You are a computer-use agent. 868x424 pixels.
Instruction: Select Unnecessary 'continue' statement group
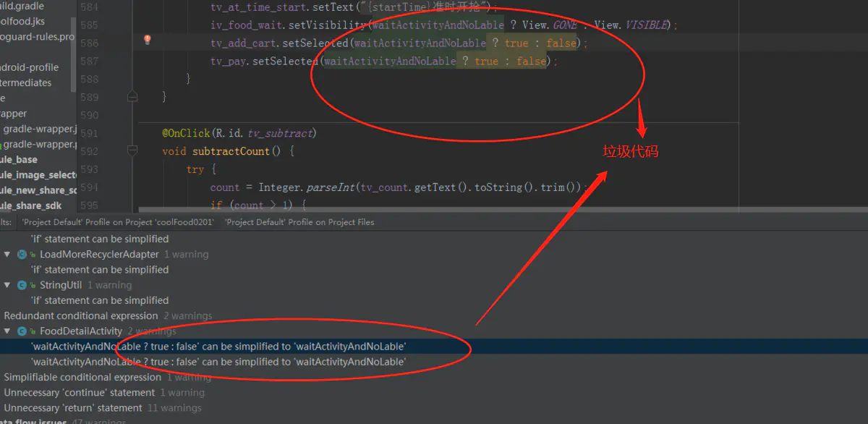tap(80, 393)
